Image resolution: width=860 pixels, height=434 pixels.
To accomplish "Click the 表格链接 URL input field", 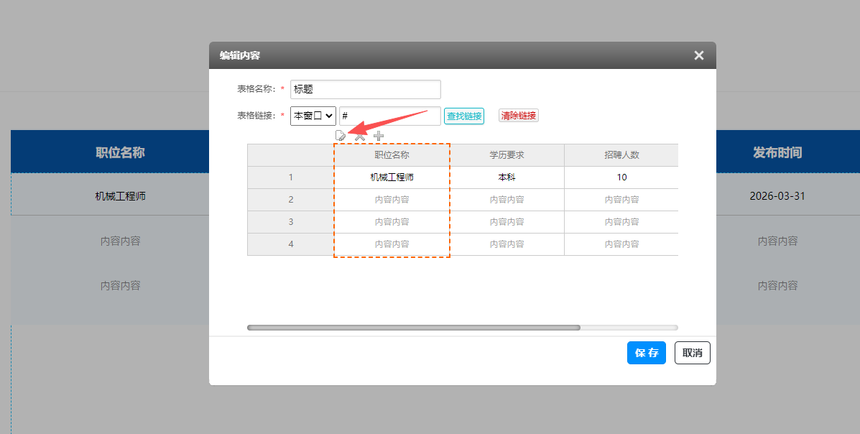I will 389,116.
